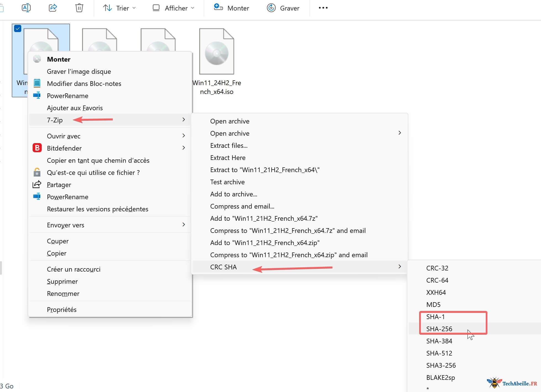
Task: Click the Graver disc burn icon
Action: 271,8
